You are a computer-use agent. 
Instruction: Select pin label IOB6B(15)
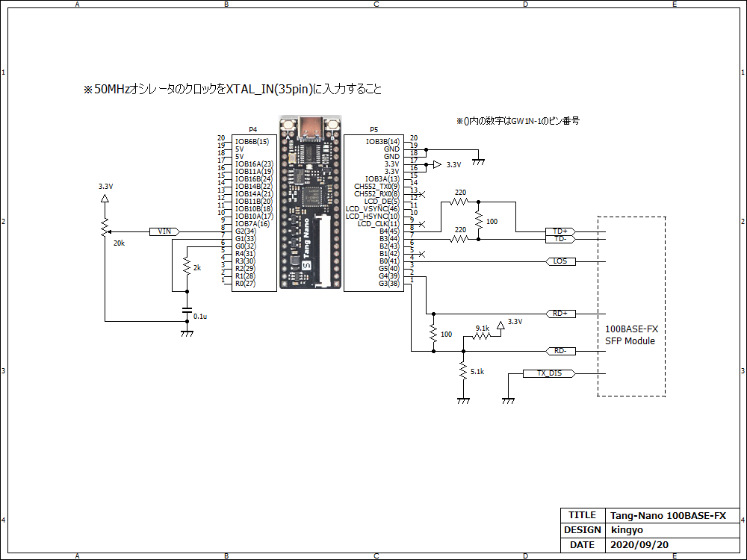click(x=252, y=141)
